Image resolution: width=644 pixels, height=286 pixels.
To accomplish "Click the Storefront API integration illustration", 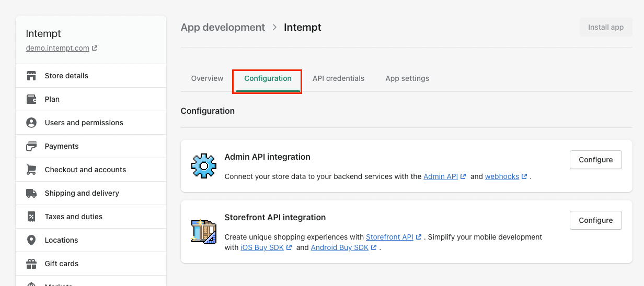I will click(x=203, y=232).
